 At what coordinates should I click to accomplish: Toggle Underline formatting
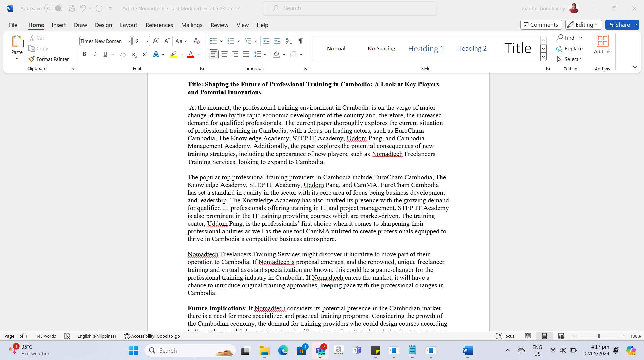click(105, 54)
